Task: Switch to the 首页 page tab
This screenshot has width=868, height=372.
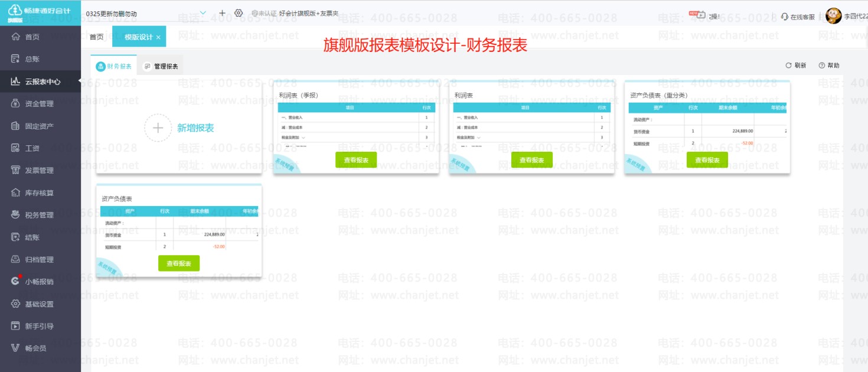Action: coord(96,37)
